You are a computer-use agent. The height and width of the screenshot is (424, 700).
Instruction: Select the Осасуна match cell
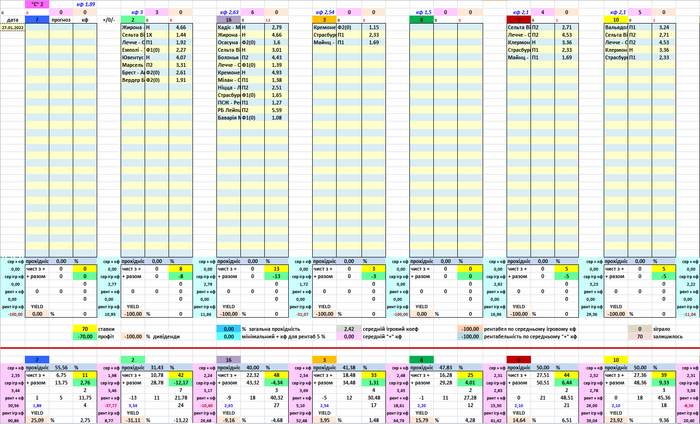229,42
